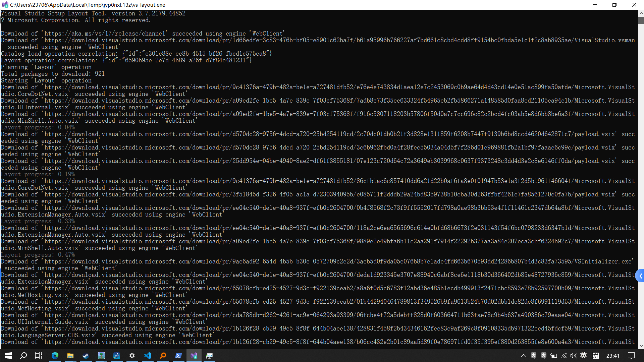The height and width of the screenshot is (362, 644).
Task: Open the speaker volume control
Action: 573,356
